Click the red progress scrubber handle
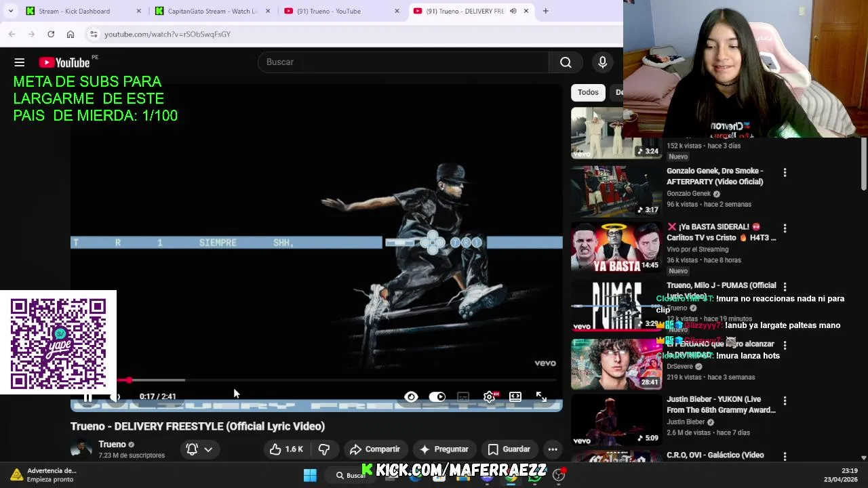 click(129, 380)
